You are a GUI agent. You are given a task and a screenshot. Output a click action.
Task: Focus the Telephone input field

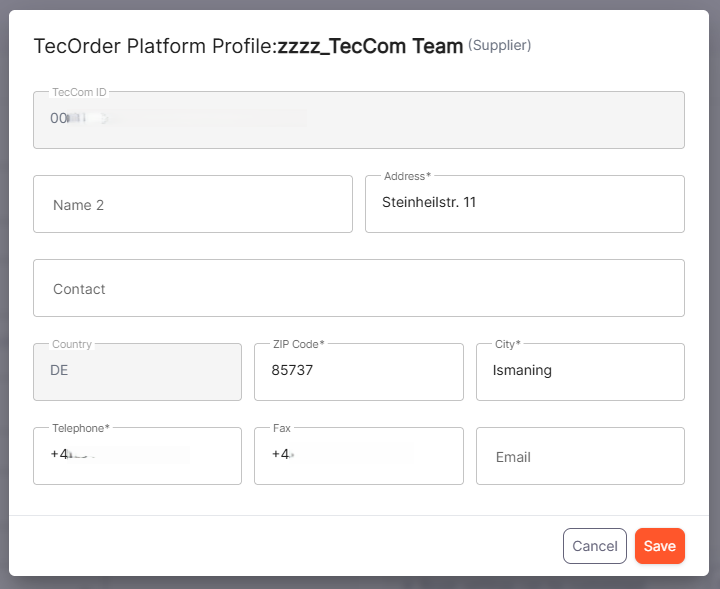point(137,456)
